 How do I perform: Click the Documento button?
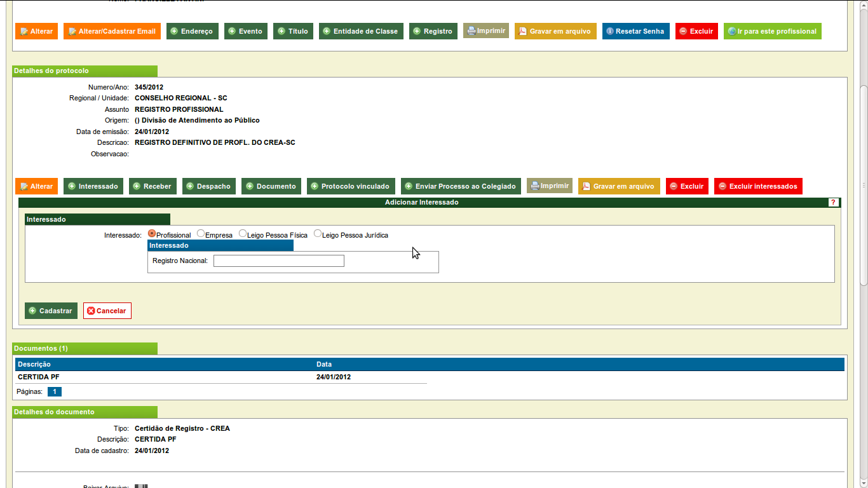(x=271, y=186)
